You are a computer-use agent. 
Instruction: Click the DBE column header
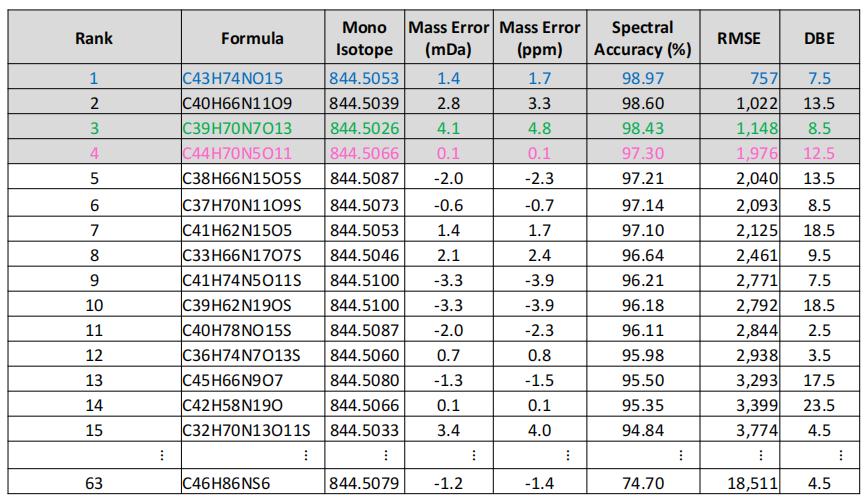coord(820,39)
